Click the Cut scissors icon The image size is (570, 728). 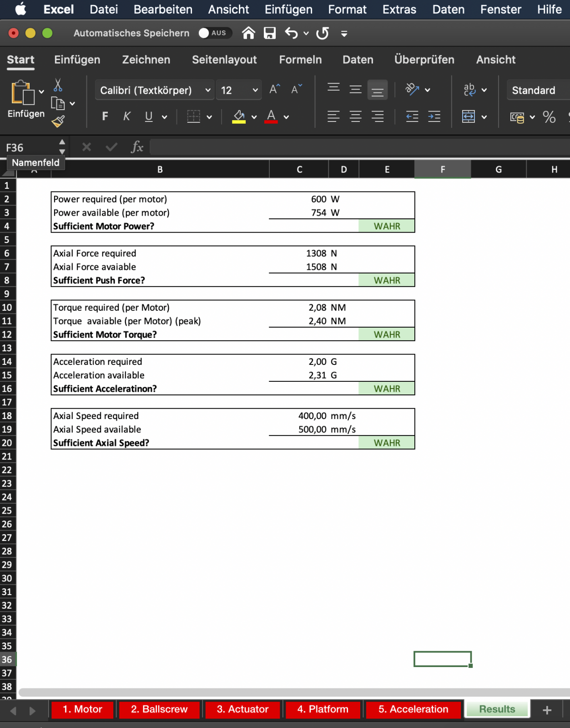click(58, 85)
